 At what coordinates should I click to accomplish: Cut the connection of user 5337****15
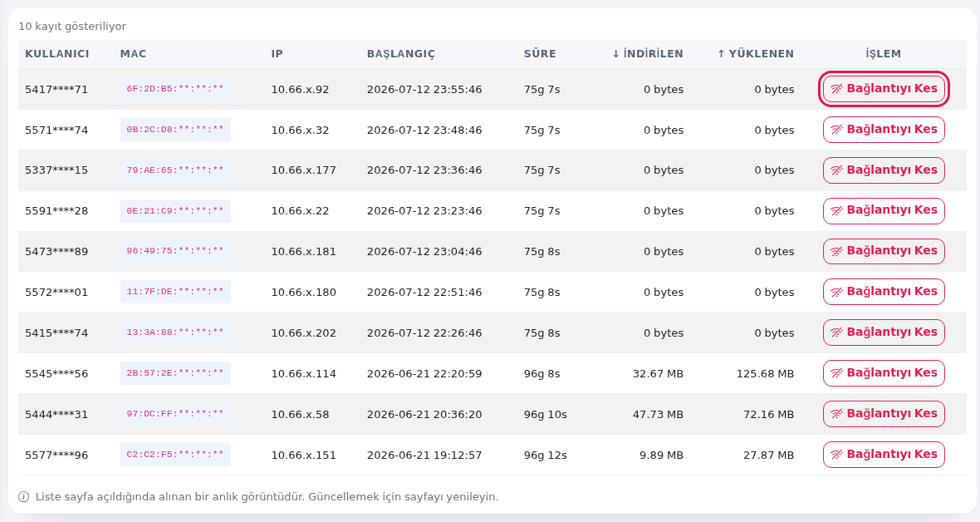click(884, 170)
